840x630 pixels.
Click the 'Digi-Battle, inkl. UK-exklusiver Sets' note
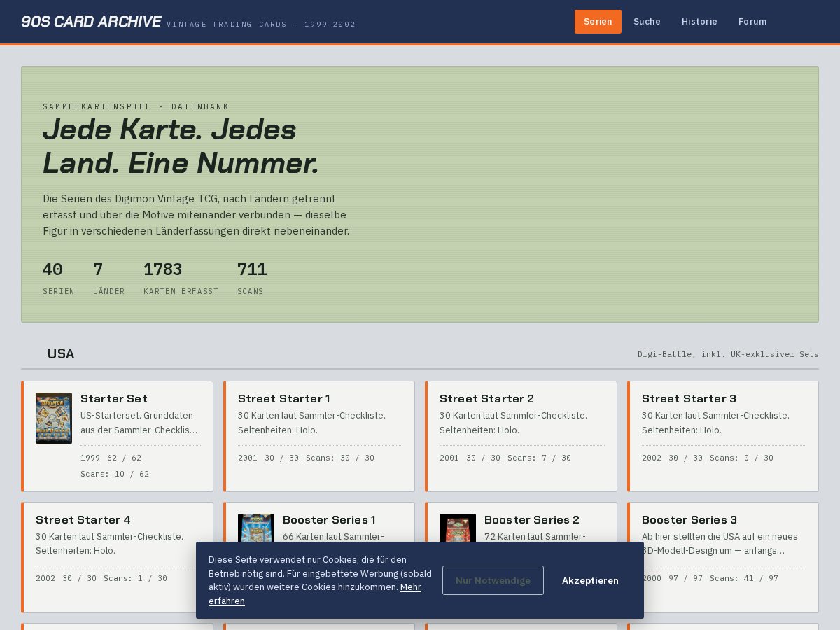pyautogui.click(x=728, y=354)
